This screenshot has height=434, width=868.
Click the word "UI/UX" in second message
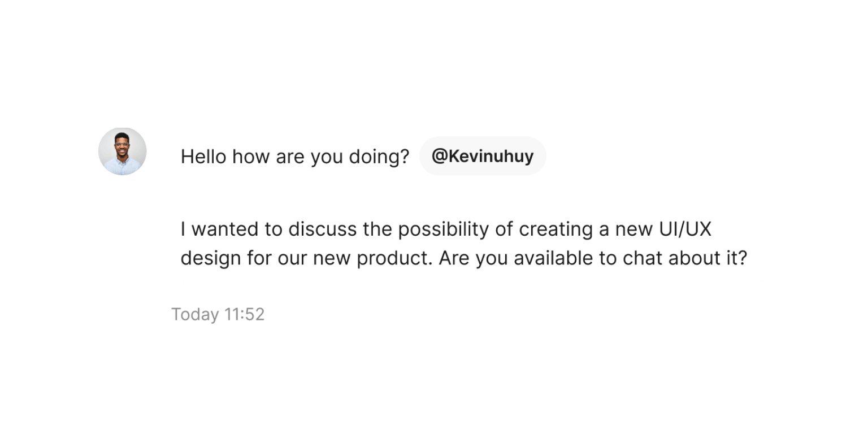pos(685,229)
